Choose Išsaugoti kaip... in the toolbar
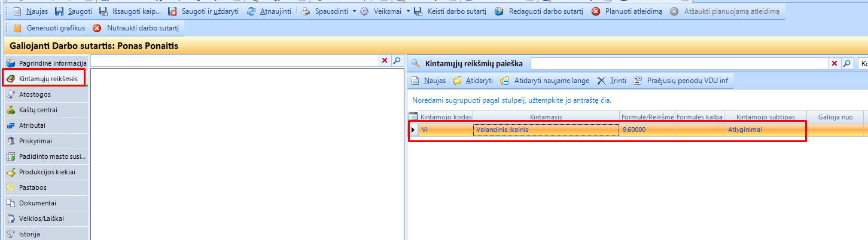868x240 pixels. pos(130,11)
